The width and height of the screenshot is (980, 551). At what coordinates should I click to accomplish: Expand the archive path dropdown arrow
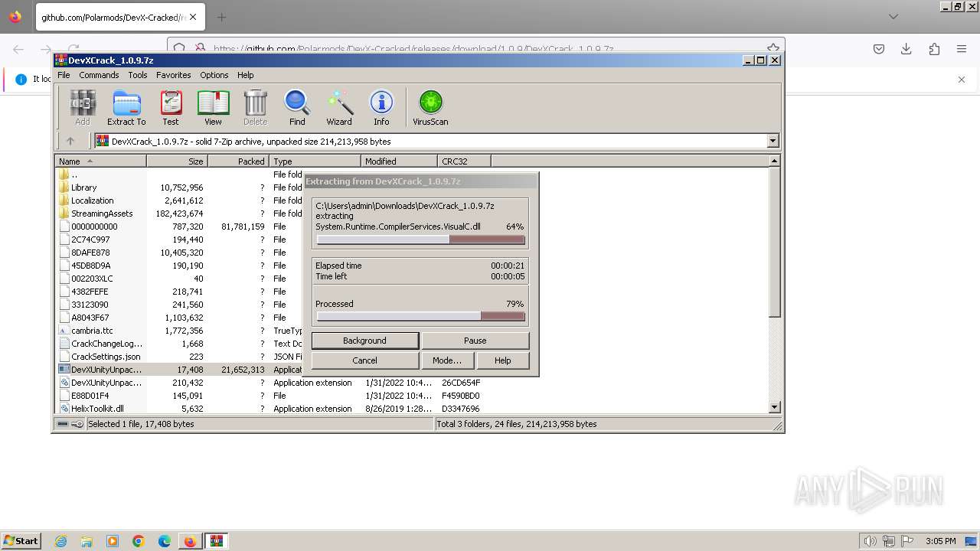pyautogui.click(x=773, y=141)
